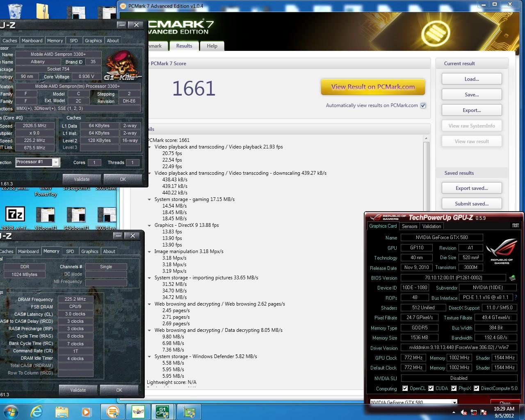Take a GPU-Z screenshot with camera icon
Viewport: 525px width, 420px height.
pyautogui.click(x=516, y=226)
